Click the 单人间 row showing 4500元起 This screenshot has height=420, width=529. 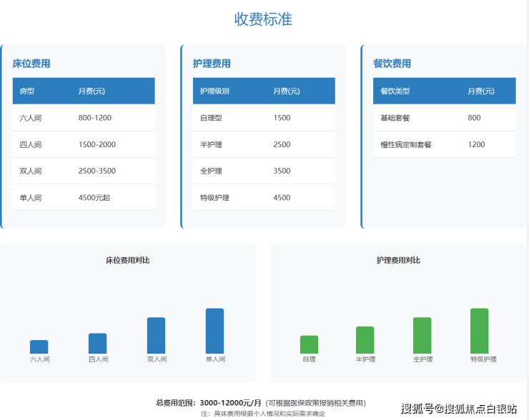(x=83, y=198)
